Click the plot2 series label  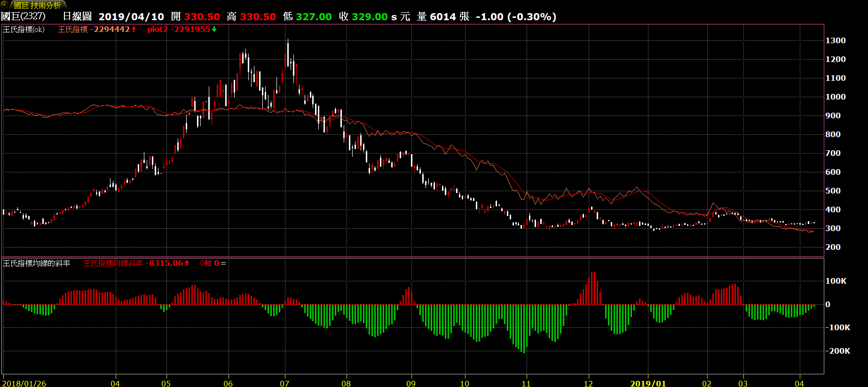[157, 29]
